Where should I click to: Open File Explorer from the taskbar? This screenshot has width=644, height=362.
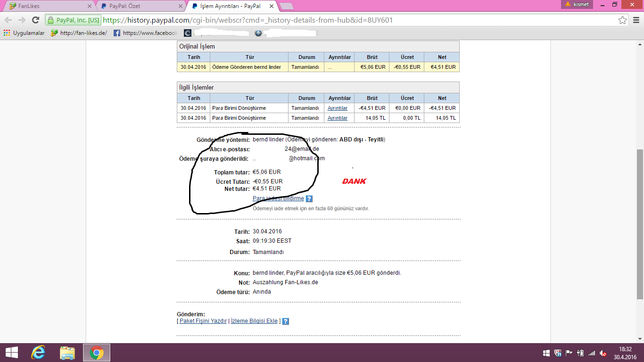67,353
